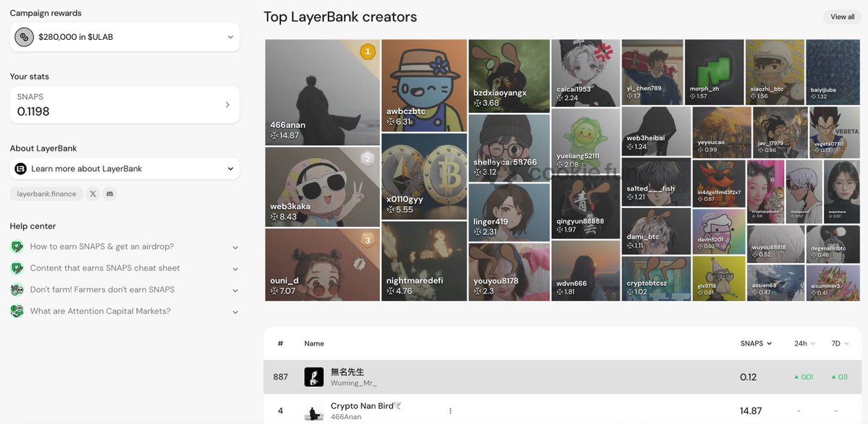Open yueliang52111 creator tile
The image size is (868, 424).
coord(586,140)
